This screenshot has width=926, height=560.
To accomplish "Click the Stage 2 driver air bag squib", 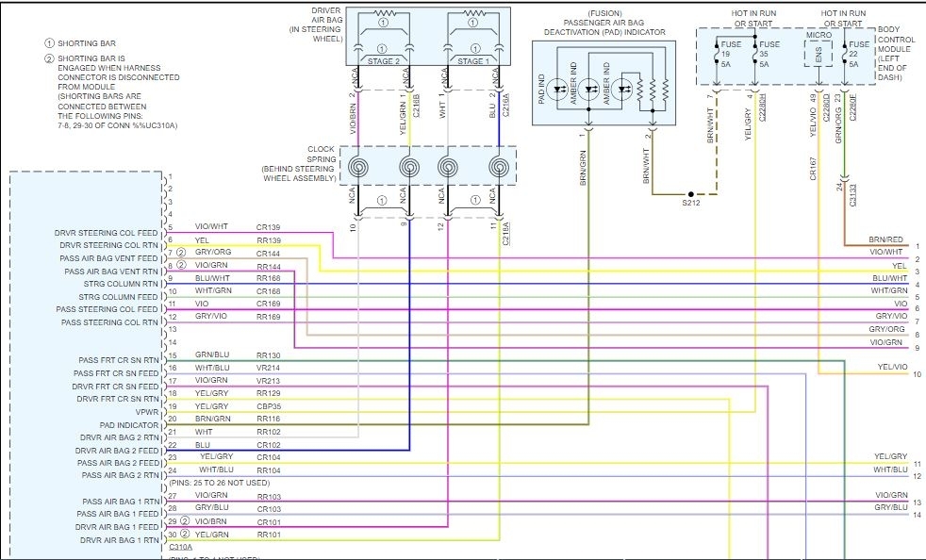I will click(x=382, y=15).
